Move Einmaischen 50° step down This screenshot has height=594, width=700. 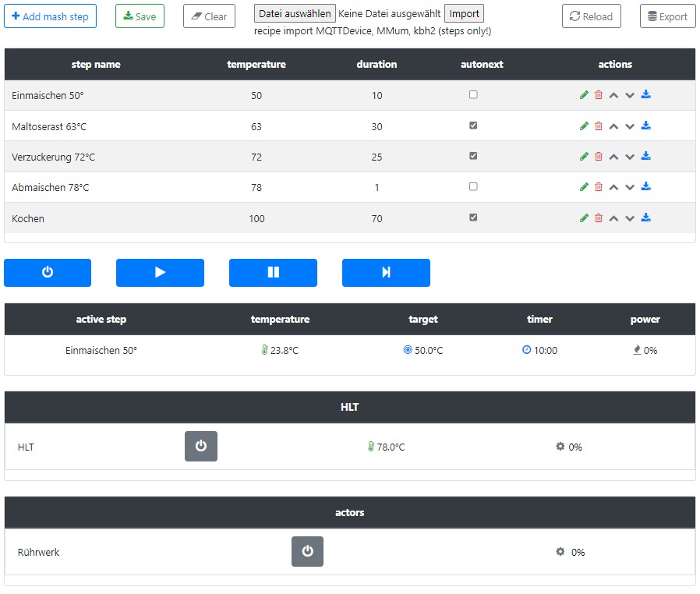pyautogui.click(x=630, y=95)
